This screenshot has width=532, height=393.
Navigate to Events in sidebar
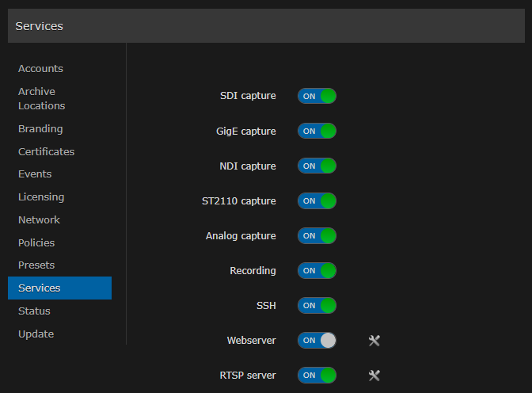(35, 174)
